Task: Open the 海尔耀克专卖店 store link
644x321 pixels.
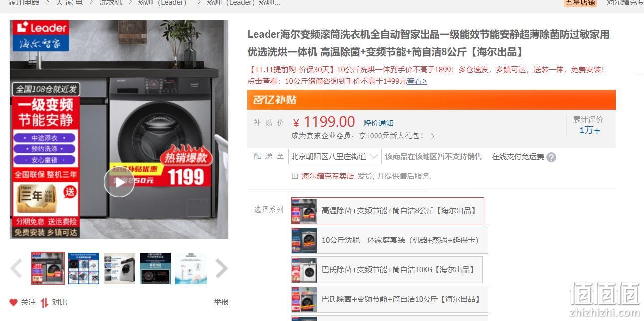Action: pos(328,176)
